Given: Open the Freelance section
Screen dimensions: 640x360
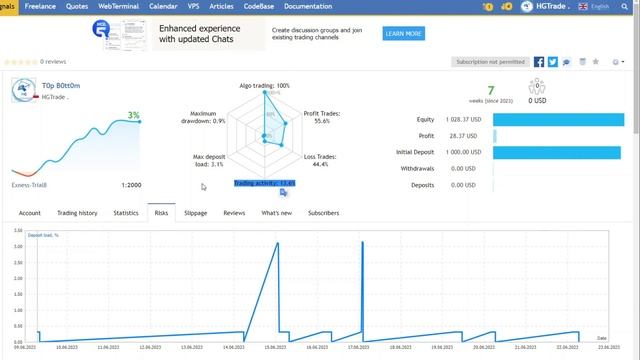Looking at the screenshot, I should pos(40,7).
